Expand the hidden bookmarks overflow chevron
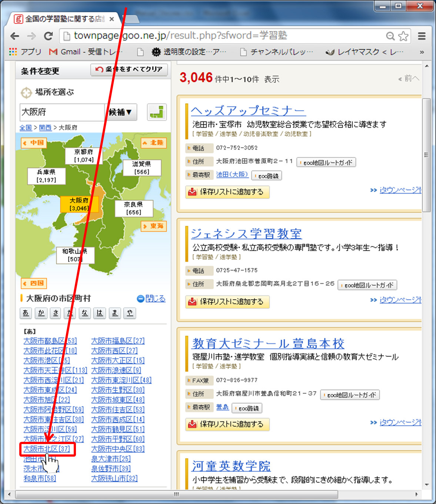The height and width of the screenshot is (504, 436). [x=422, y=52]
